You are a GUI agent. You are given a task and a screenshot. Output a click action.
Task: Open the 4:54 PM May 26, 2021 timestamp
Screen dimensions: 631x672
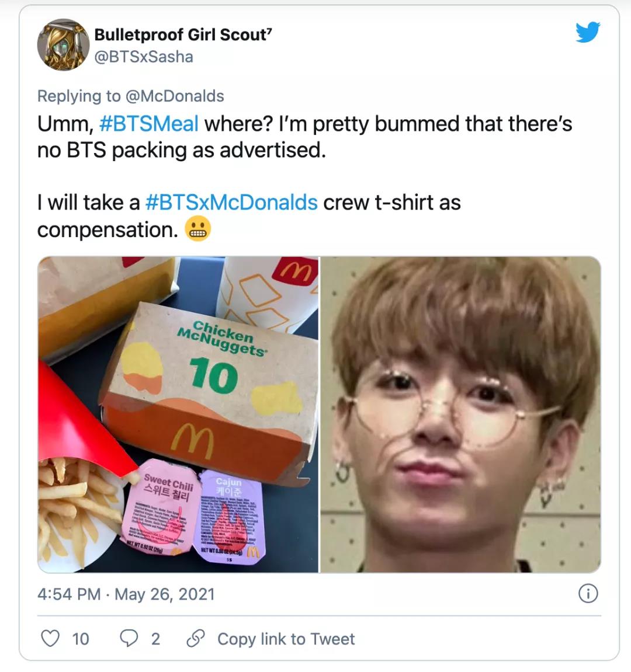pos(126,594)
